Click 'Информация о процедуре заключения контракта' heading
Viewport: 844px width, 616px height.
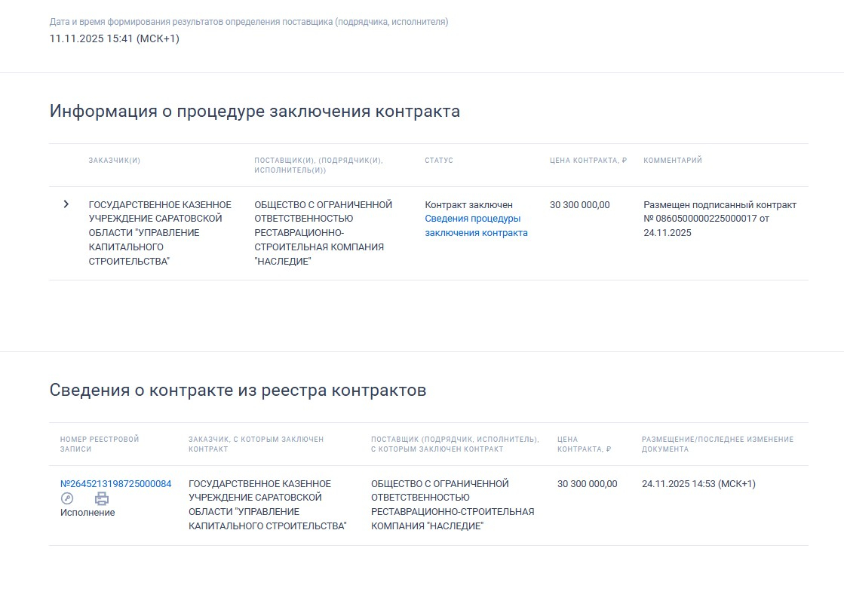click(254, 112)
